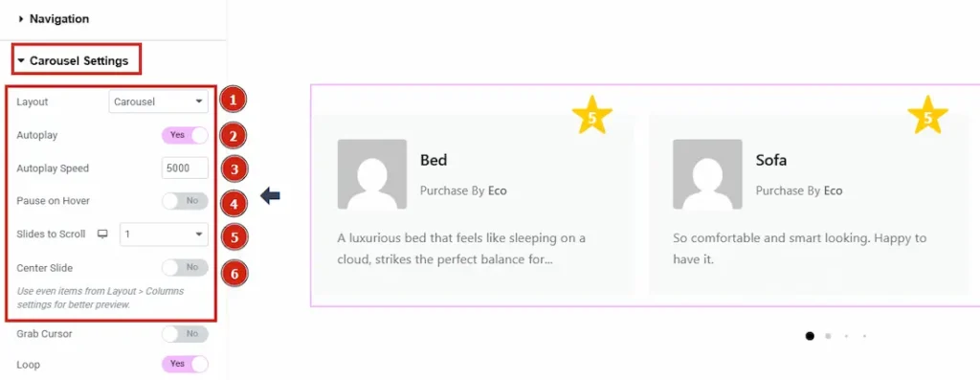Click the Autoplay Speed input field

(x=185, y=168)
